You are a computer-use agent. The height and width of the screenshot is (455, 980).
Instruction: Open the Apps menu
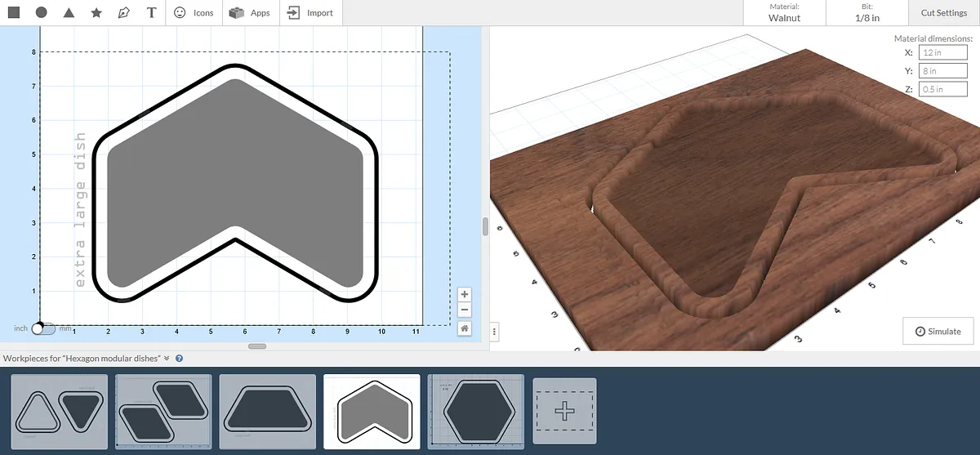coord(250,13)
